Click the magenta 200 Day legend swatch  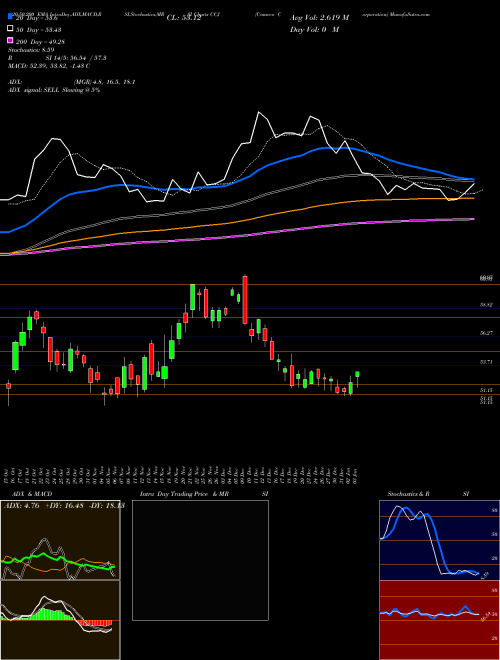tap(10, 41)
